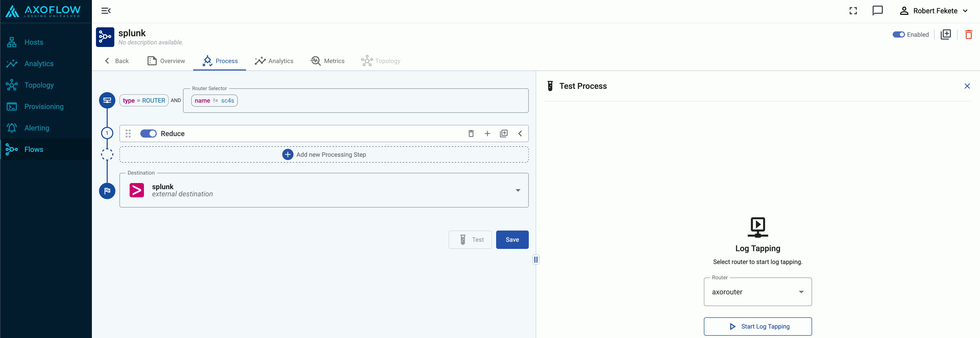Go Back to flows list
The height and width of the screenshot is (338, 980).
pos(117,61)
